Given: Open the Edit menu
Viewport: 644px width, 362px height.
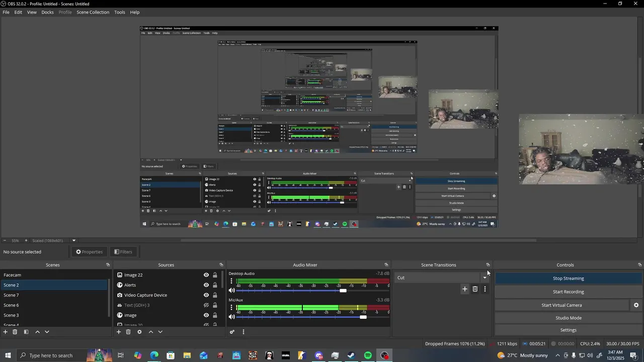Looking at the screenshot, I should tap(18, 12).
